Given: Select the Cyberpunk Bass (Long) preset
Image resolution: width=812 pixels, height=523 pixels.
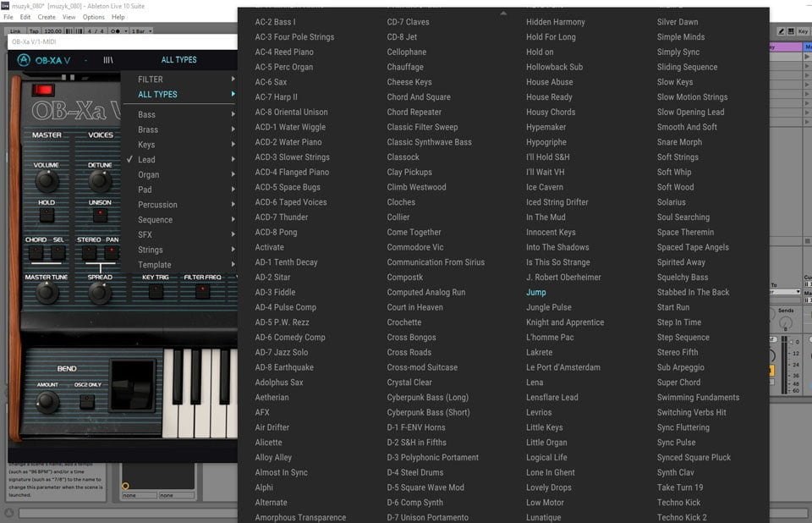Looking at the screenshot, I should tap(428, 398).
